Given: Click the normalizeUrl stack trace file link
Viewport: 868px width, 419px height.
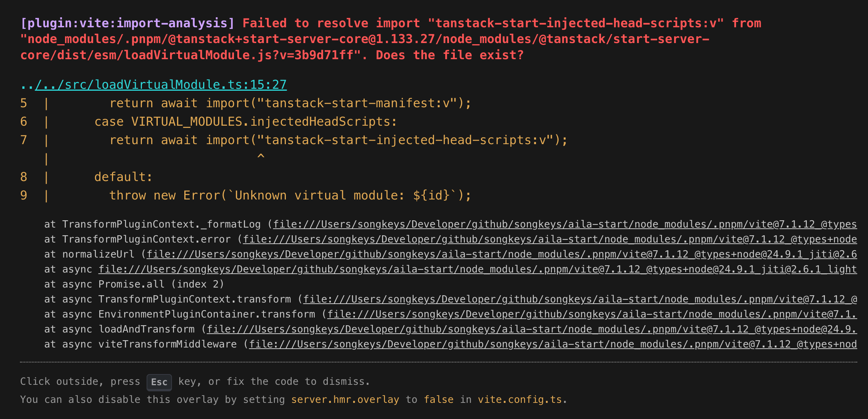Looking at the screenshot, I should (x=502, y=254).
